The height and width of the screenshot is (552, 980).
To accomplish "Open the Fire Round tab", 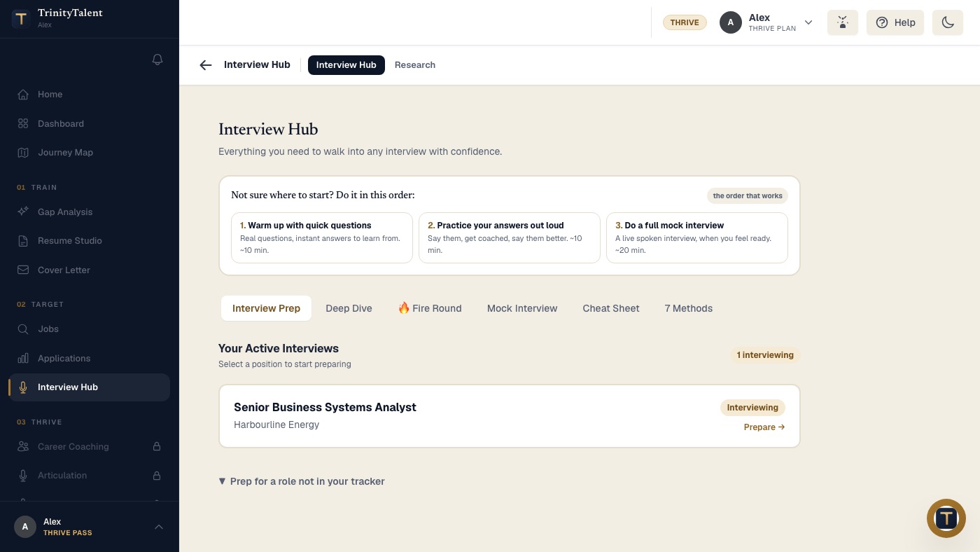I will point(430,308).
